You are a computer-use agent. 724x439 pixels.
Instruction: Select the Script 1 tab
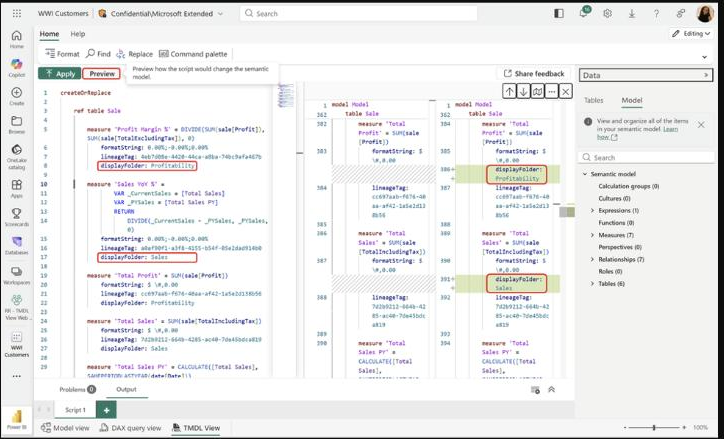pyautogui.click(x=75, y=410)
